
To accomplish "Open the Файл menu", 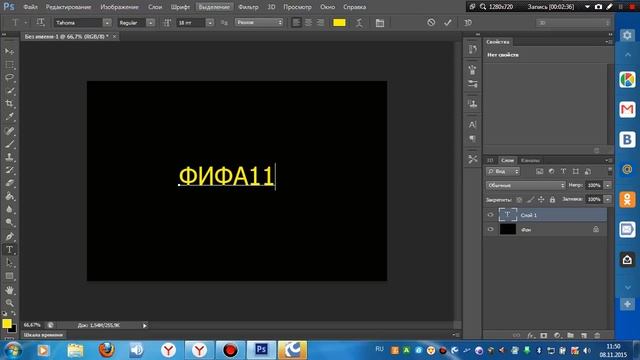I will point(31,7).
